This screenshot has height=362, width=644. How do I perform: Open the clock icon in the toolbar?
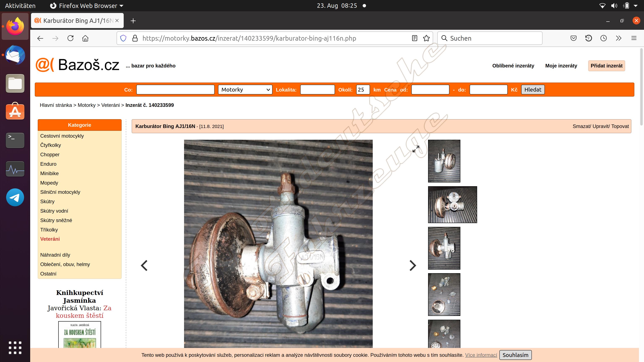click(x=604, y=38)
